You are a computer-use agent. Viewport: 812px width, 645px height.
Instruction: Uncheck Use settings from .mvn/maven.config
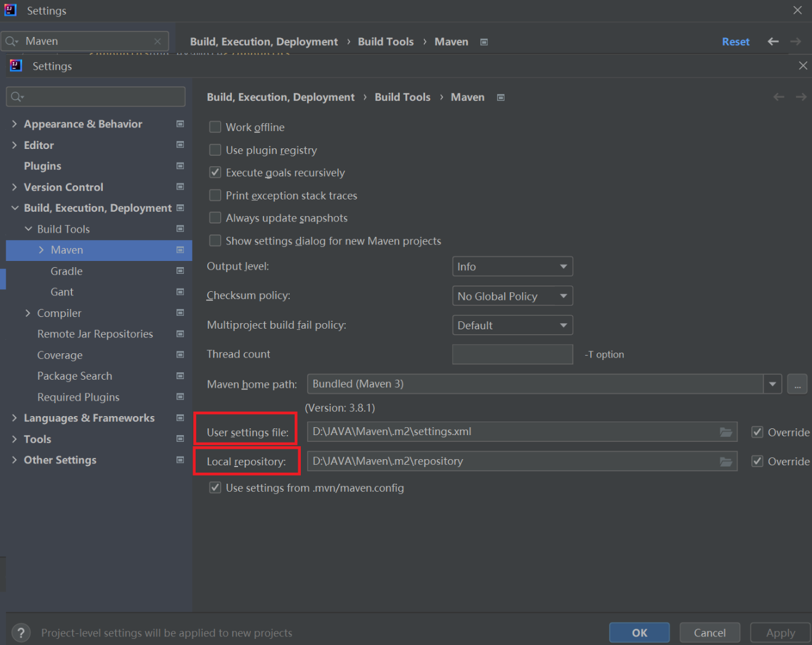point(215,487)
